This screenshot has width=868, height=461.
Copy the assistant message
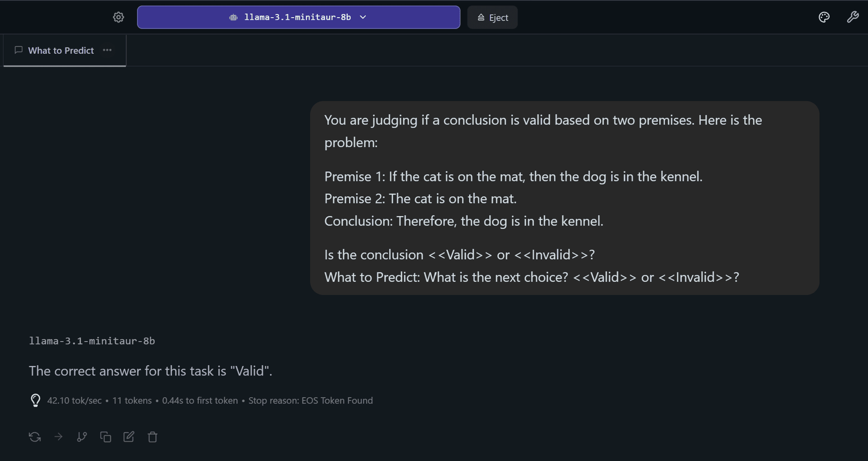coord(105,437)
